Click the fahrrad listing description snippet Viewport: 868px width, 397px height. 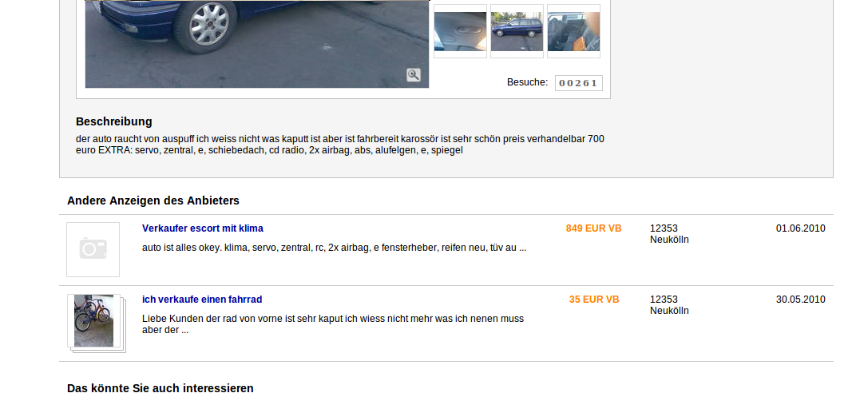coord(333,324)
